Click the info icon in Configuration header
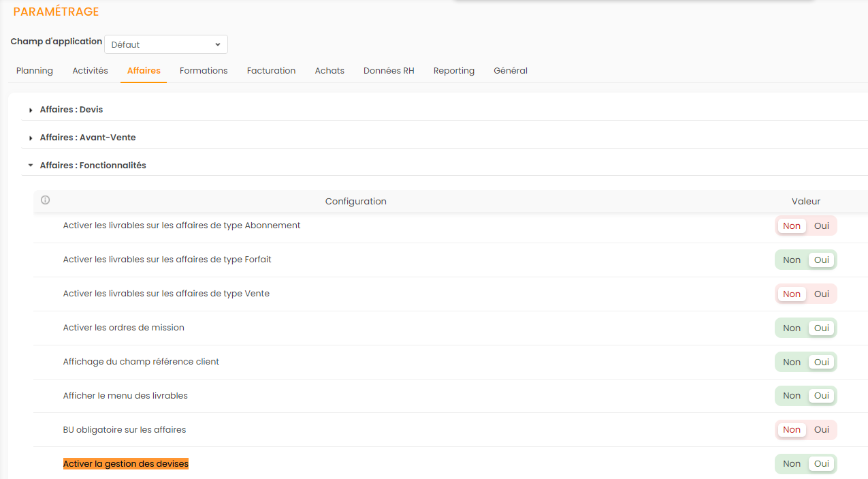The width and height of the screenshot is (868, 479). coord(46,200)
